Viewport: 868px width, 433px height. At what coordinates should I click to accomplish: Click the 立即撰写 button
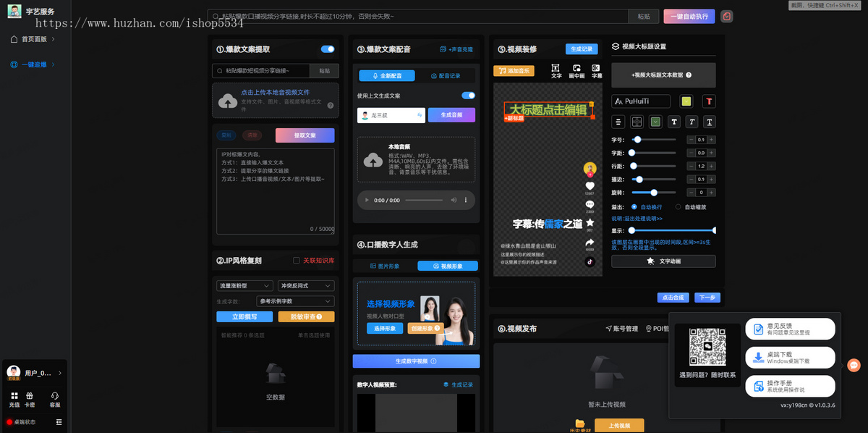(244, 316)
